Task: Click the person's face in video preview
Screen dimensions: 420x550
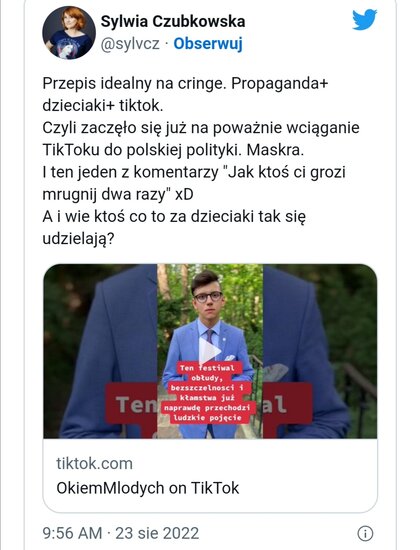Action: click(208, 296)
